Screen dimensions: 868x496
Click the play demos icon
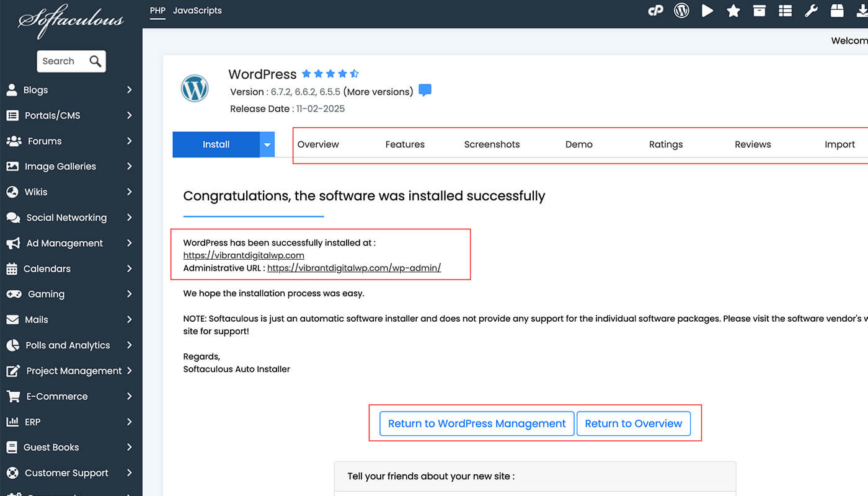[x=707, y=11]
